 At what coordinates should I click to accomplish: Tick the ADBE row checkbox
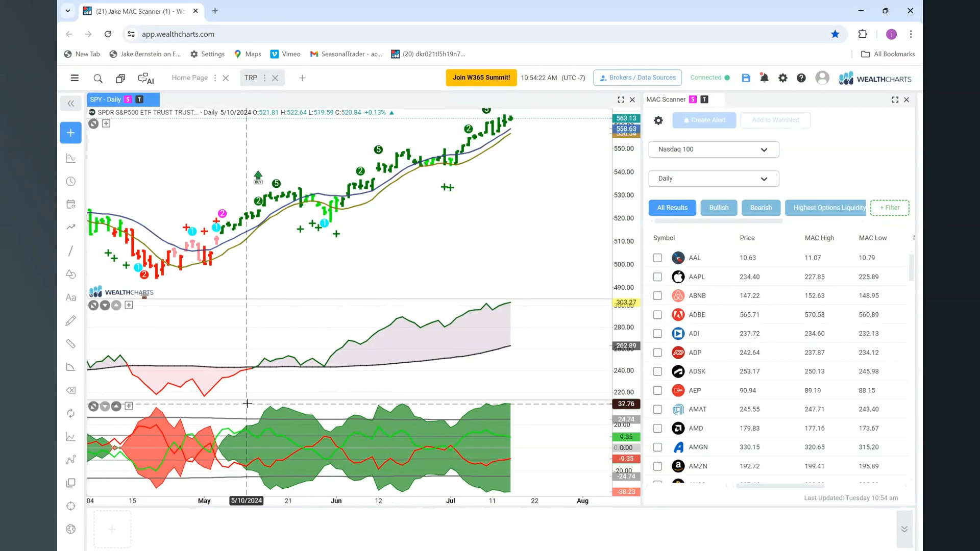[x=657, y=315]
